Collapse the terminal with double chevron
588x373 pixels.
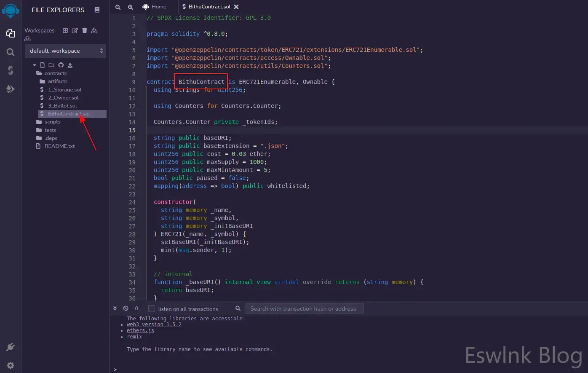pyautogui.click(x=115, y=309)
